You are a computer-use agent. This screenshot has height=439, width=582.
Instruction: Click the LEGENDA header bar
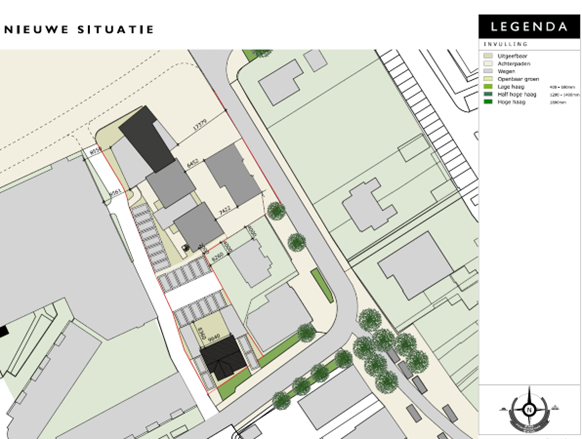coord(529,26)
